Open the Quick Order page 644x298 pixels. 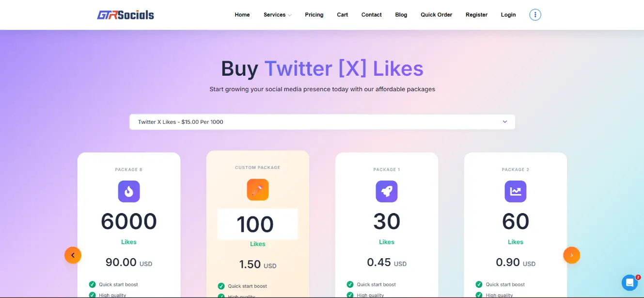(436, 15)
